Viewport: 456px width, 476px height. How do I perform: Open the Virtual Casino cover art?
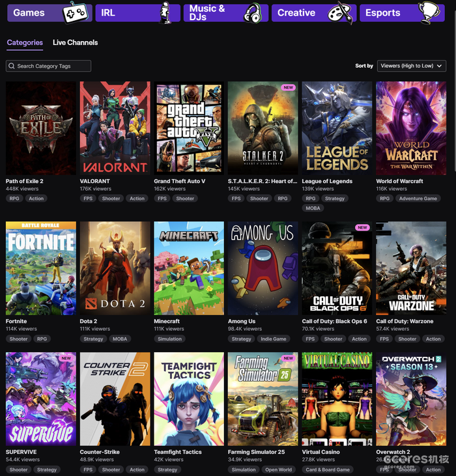pos(337,399)
